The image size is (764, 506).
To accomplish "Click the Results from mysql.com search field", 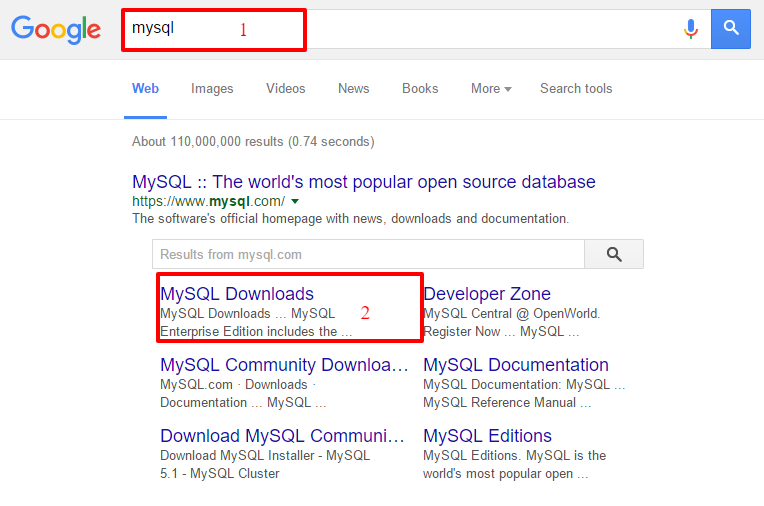I will [x=368, y=254].
